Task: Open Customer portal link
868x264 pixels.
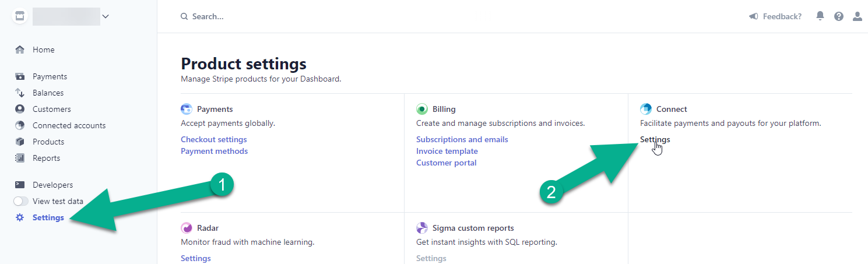Action: pyautogui.click(x=446, y=163)
